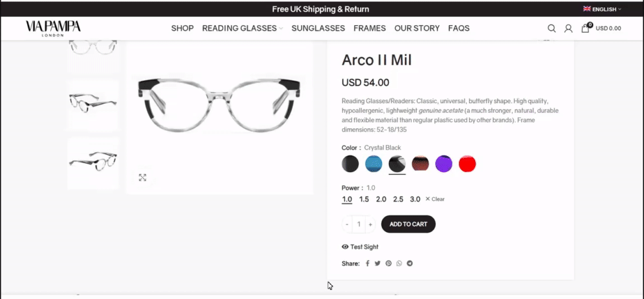Image resolution: width=644 pixels, height=299 pixels.
Task: Expand the Reading Glasses menu
Action: [242, 28]
